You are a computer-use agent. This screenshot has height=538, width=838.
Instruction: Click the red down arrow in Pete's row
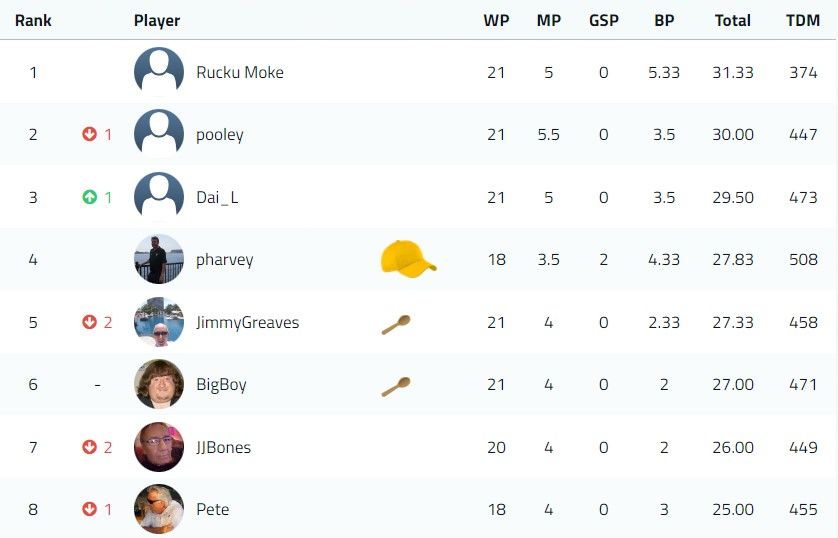pos(89,509)
